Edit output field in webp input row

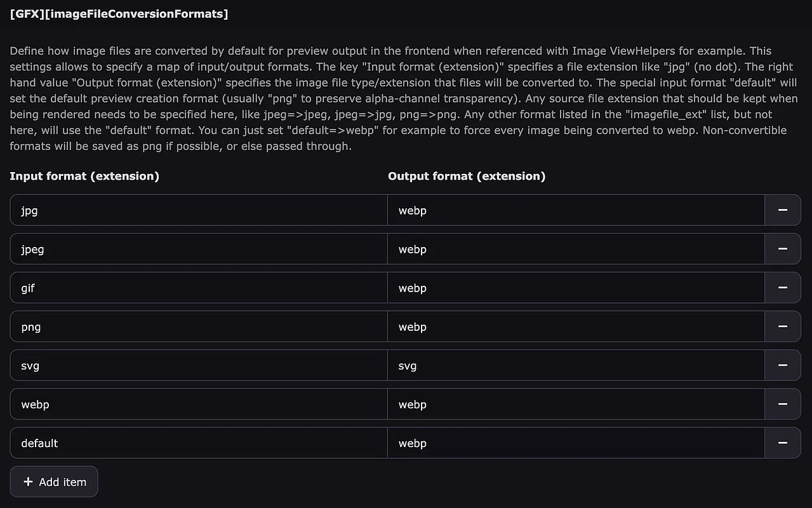pos(575,404)
